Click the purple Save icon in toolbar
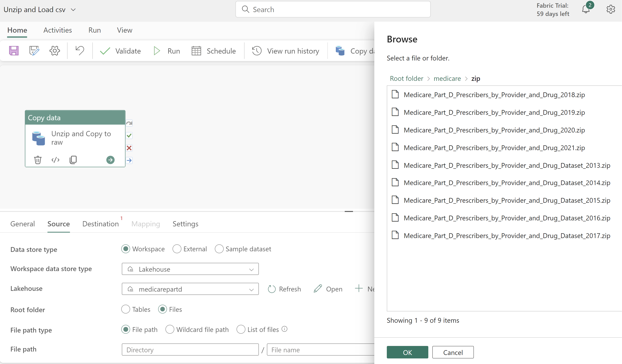Image resolution: width=622 pixels, height=364 pixels. click(14, 51)
